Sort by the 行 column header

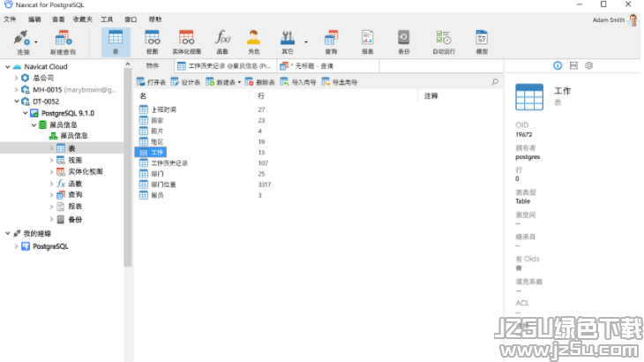point(261,96)
